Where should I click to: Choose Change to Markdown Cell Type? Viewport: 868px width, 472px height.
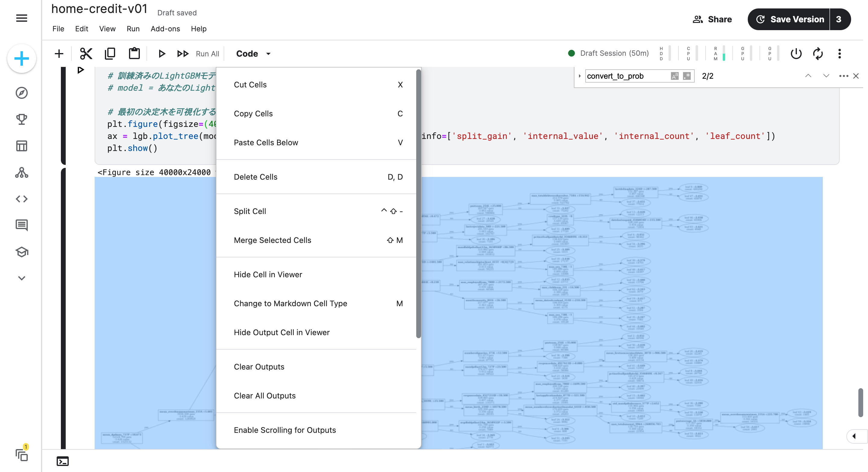pyautogui.click(x=290, y=303)
